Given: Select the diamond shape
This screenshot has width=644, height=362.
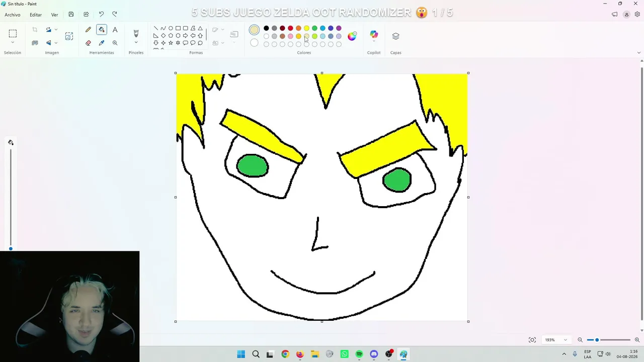Looking at the screenshot, I should [163, 36].
